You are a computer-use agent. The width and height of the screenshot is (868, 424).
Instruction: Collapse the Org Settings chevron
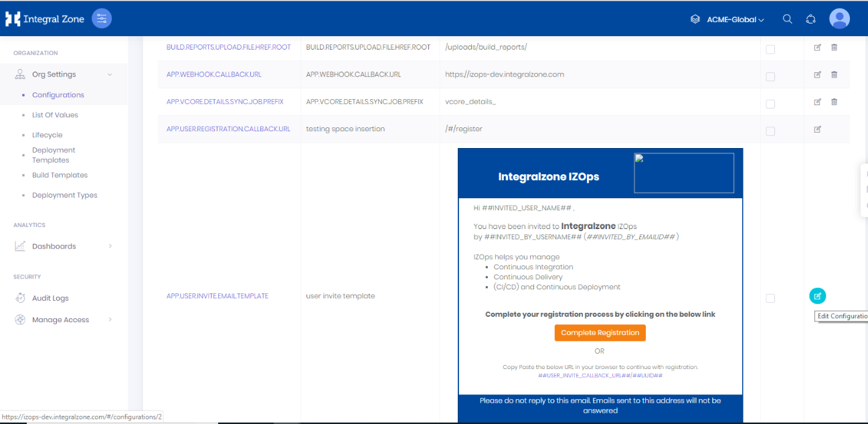[x=110, y=74]
